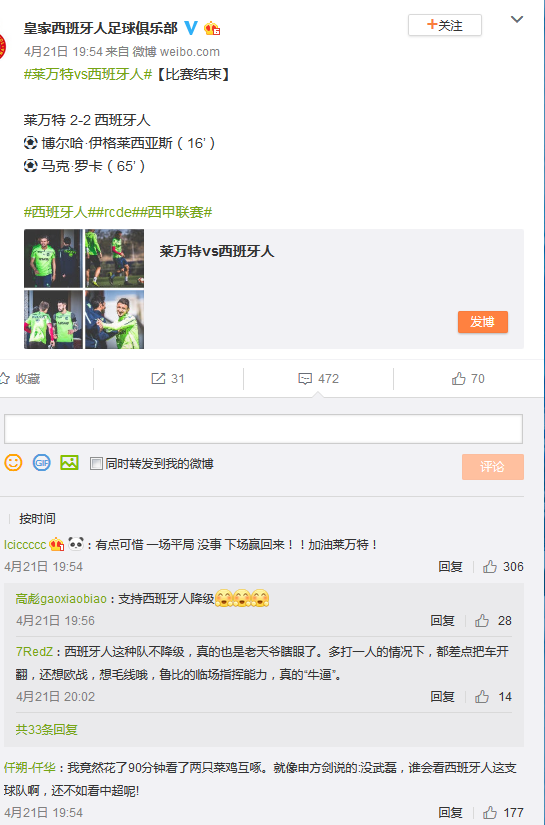The width and height of the screenshot is (545, 825).
Task: Expand all 33 replies (共33条回复)
Action: pyautogui.click(x=47, y=730)
